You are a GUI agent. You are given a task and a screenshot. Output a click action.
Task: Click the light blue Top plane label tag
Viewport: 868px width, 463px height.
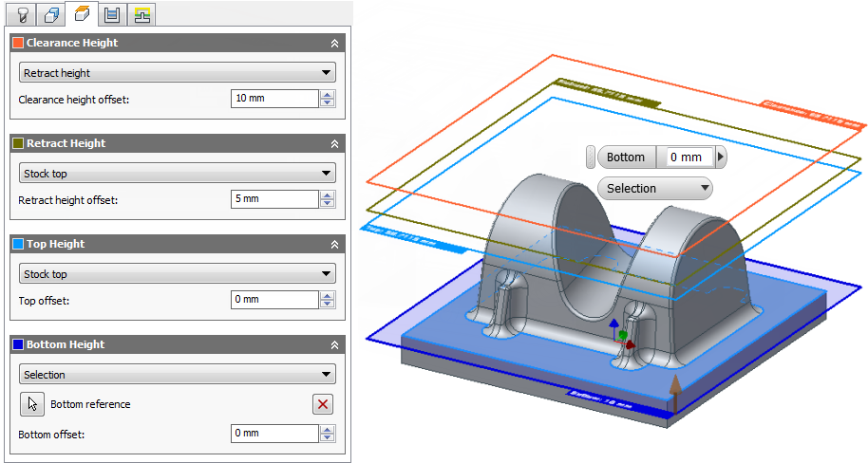[x=413, y=239]
